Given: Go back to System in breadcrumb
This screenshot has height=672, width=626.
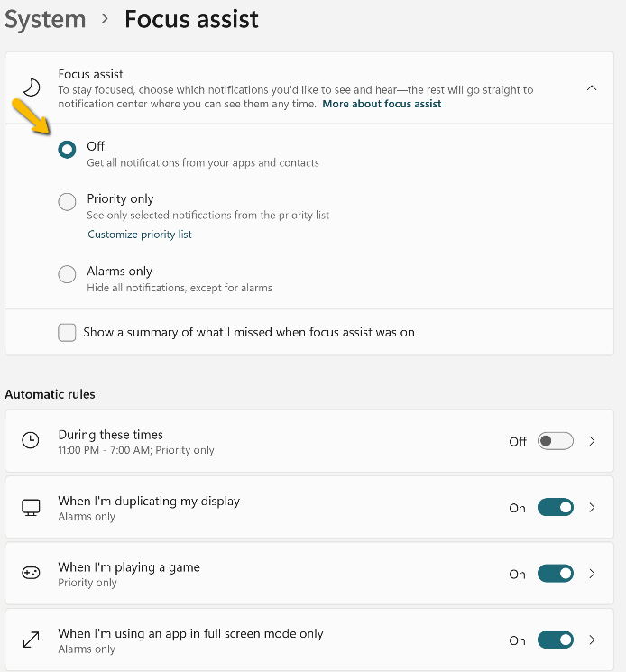Looking at the screenshot, I should coord(45,19).
